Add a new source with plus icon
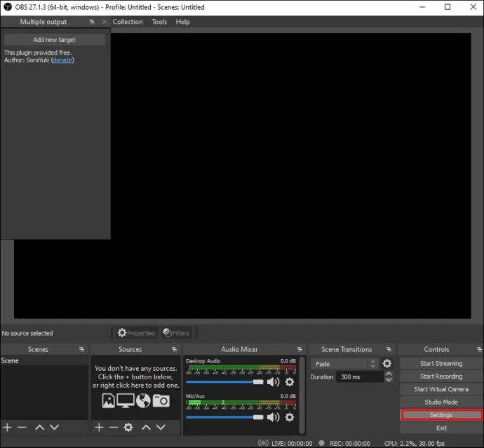The image size is (484, 448). (99, 428)
